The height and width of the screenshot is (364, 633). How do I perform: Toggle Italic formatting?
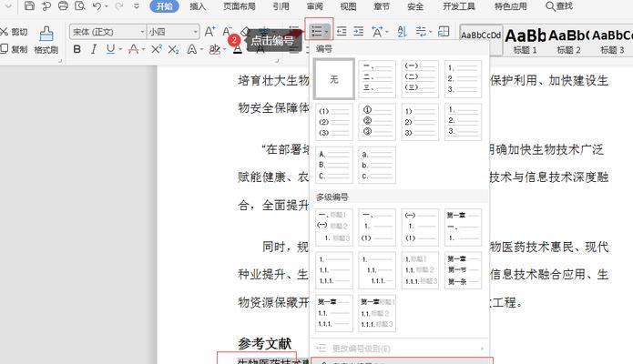[94, 49]
